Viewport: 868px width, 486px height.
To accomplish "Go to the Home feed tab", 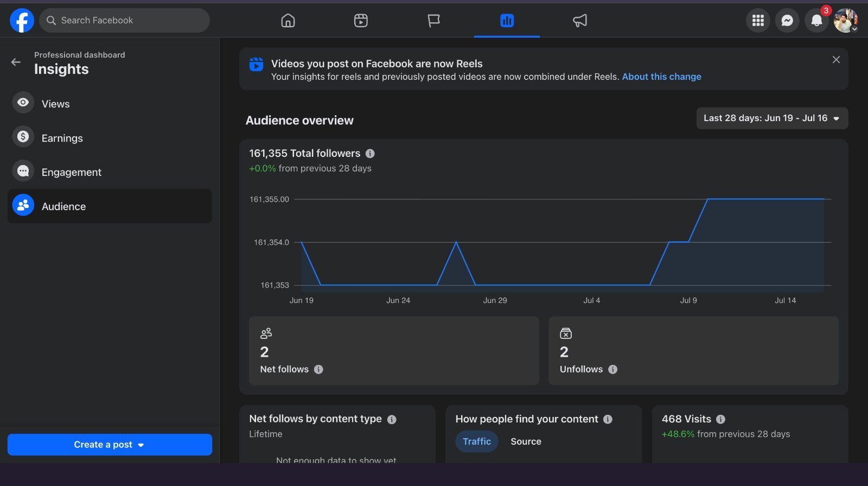I will (288, 21).
